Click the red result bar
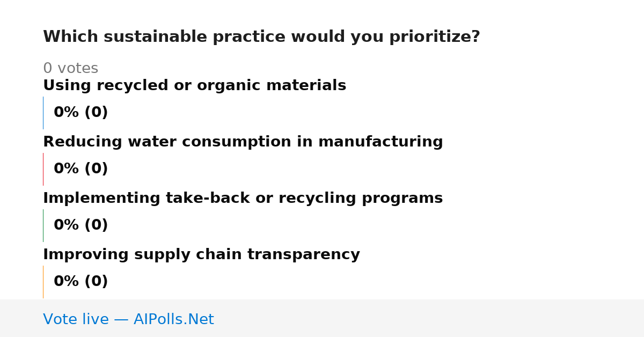The image size is (644, 337). click(43, 169)
